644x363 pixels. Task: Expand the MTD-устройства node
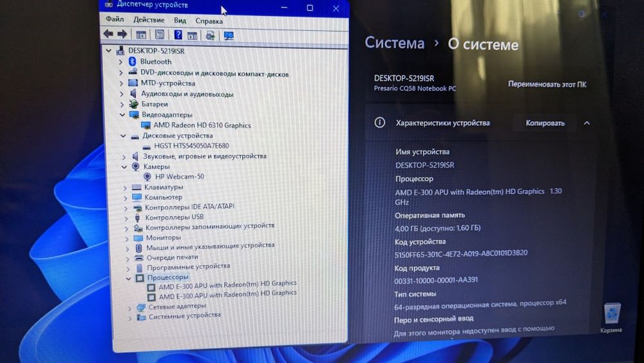pyautogui.click(x=121, y=83)
